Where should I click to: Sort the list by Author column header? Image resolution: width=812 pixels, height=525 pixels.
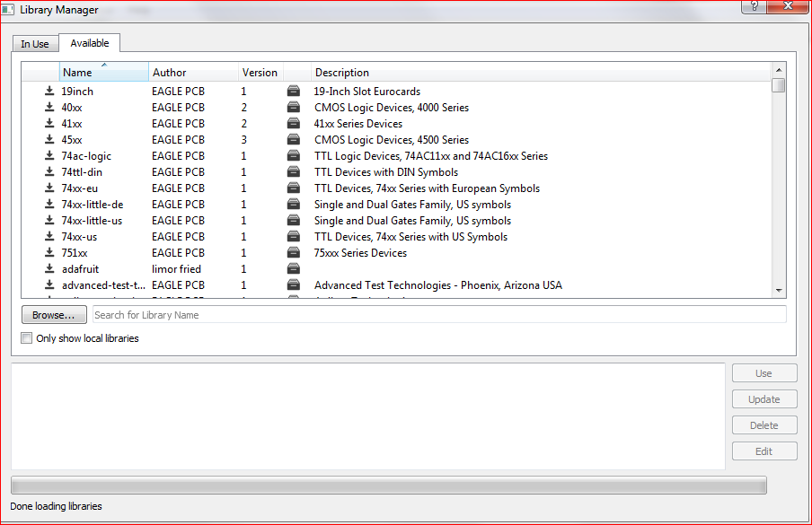192,73
